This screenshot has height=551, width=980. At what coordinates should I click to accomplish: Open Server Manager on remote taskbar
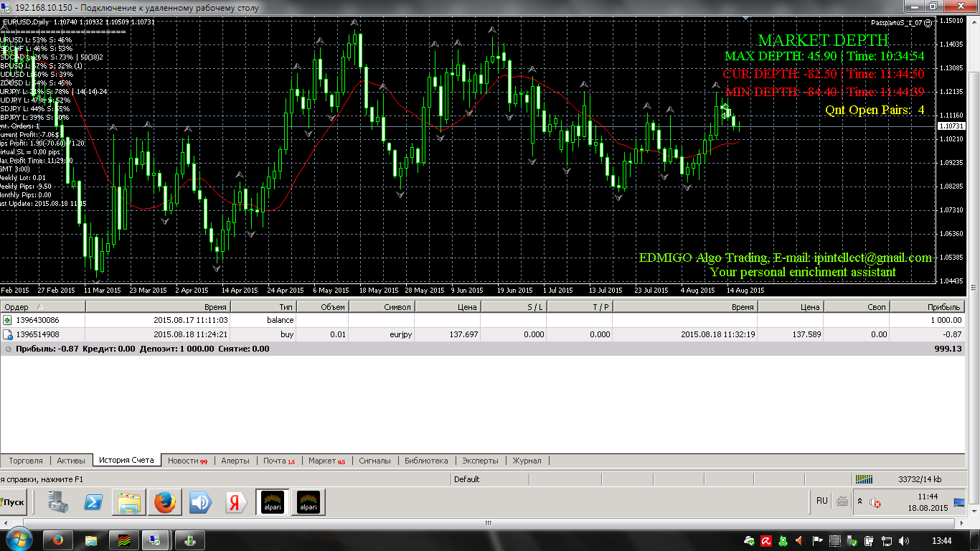59,502
